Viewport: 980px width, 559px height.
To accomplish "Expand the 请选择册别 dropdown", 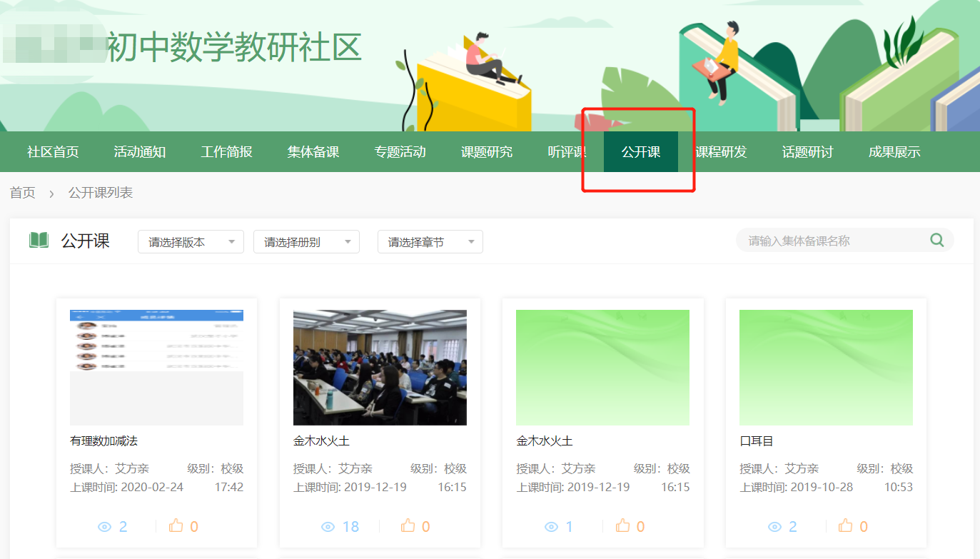I will point(306,242).
